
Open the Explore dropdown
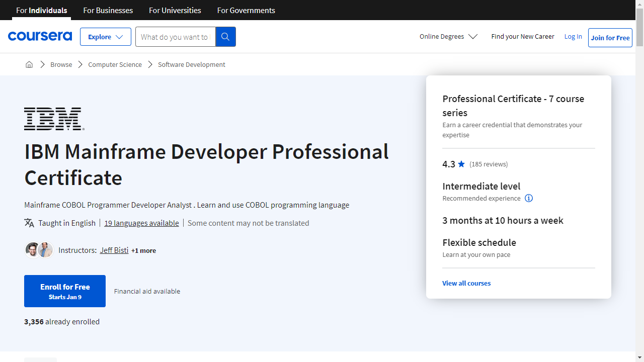pyautogui.click(x=106, y=37)
